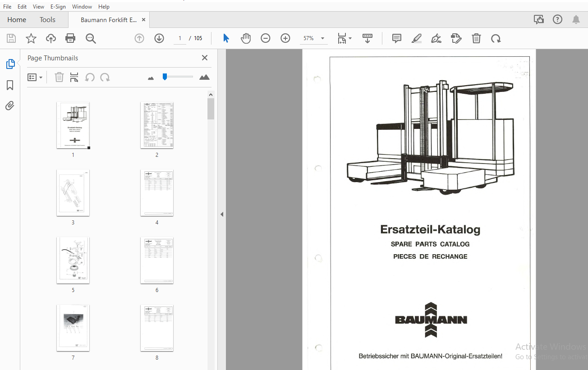
Task: Rotate thumbnails clockwise
Action: 105,78
